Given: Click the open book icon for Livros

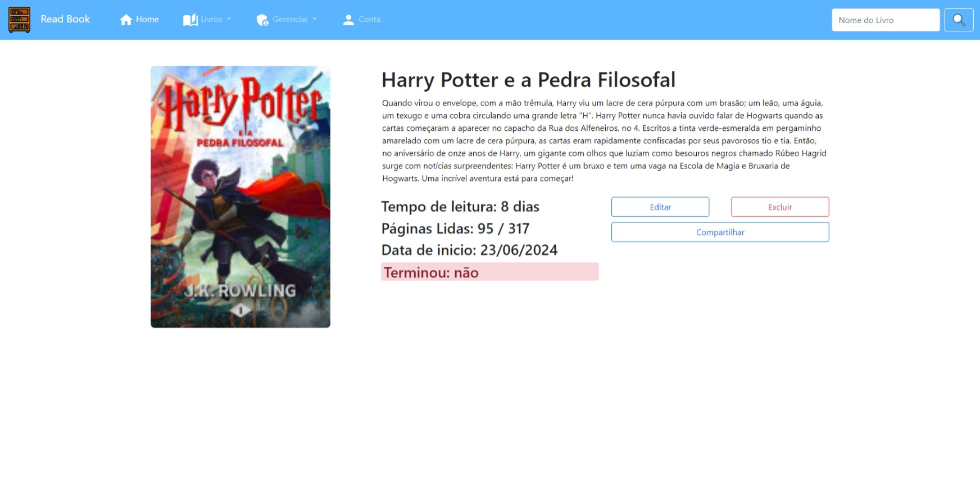Looking at the screenshot, I should point(190,20).
